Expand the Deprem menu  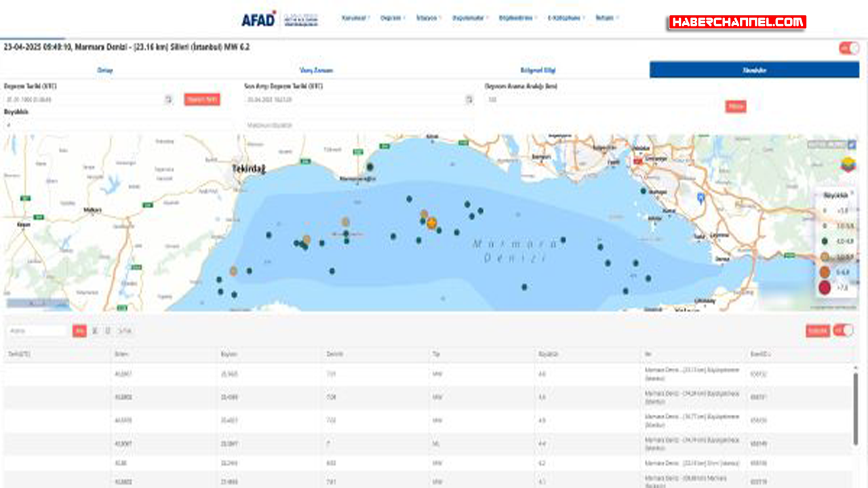[x=393, y=18]
